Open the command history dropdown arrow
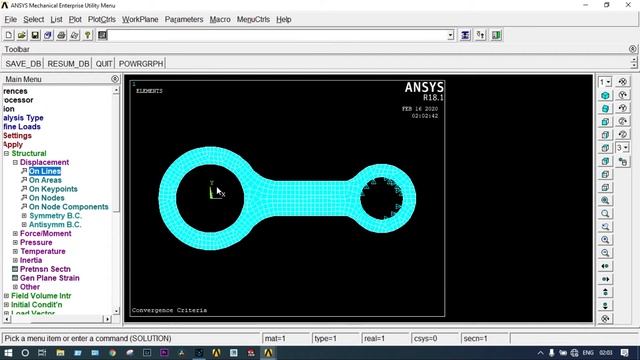The width and height of the screenshot is (640, 360). (x=450, y=36)
